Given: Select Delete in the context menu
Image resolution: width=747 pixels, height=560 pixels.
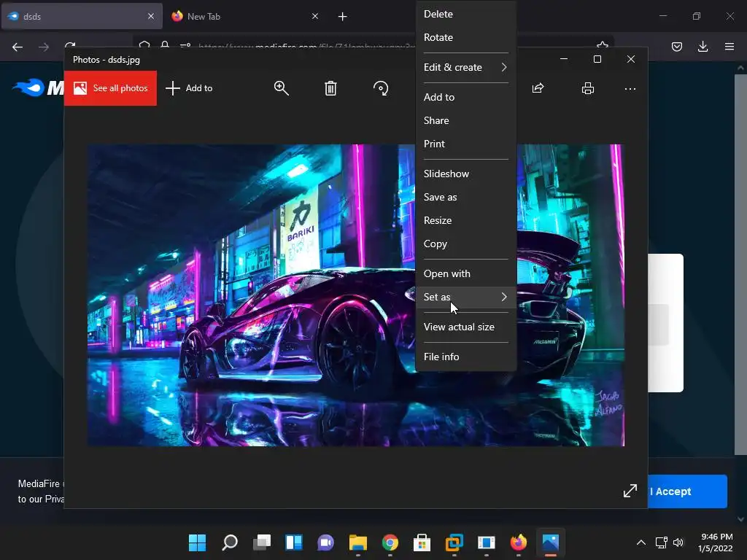Looking at the screenshot, I should pos(466,14).
